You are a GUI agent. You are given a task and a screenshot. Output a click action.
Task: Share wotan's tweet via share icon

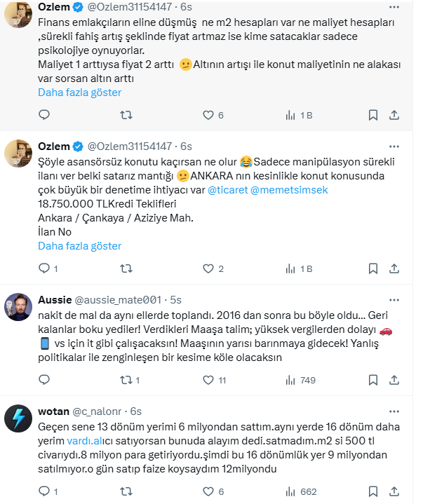(x=394, y=492)
